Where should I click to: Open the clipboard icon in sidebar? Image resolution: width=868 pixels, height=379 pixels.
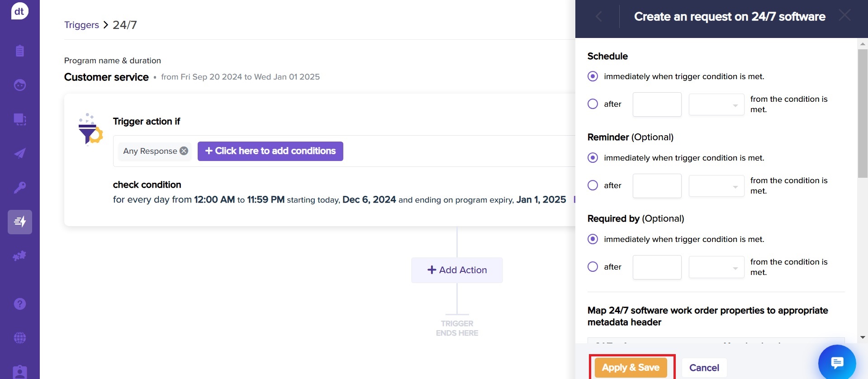(19, 51)
